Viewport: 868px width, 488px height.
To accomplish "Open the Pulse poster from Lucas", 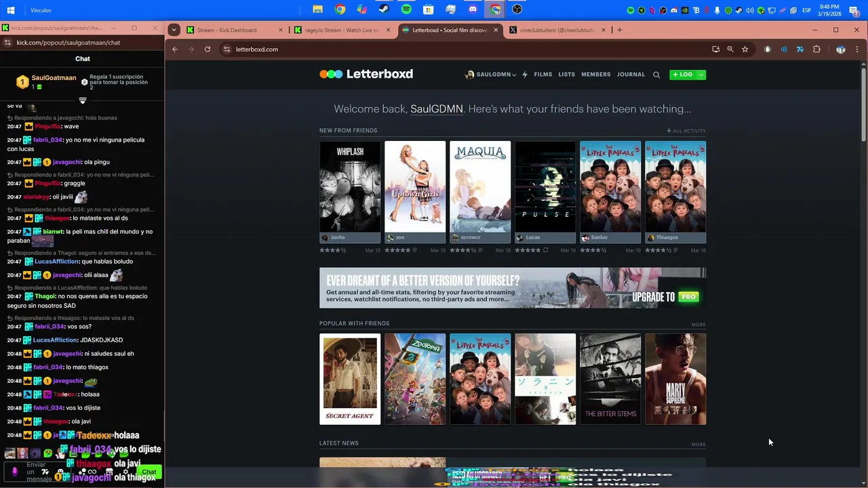I will [x=545, y=187].
